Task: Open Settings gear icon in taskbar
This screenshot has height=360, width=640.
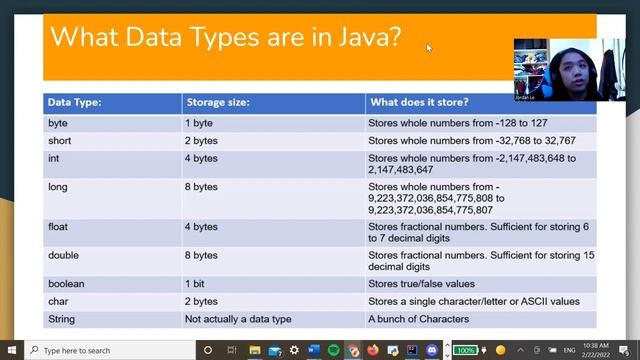Action: tap(294, 350)
